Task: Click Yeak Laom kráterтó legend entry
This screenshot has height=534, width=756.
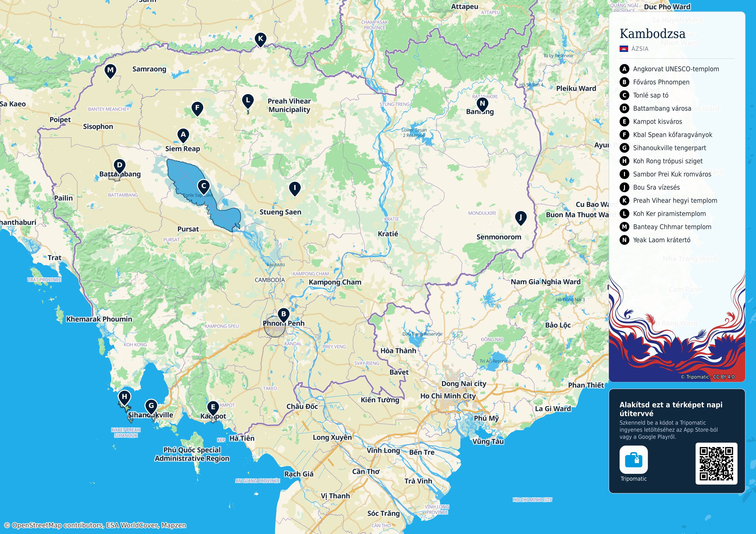Action: [x=655, y=240]
